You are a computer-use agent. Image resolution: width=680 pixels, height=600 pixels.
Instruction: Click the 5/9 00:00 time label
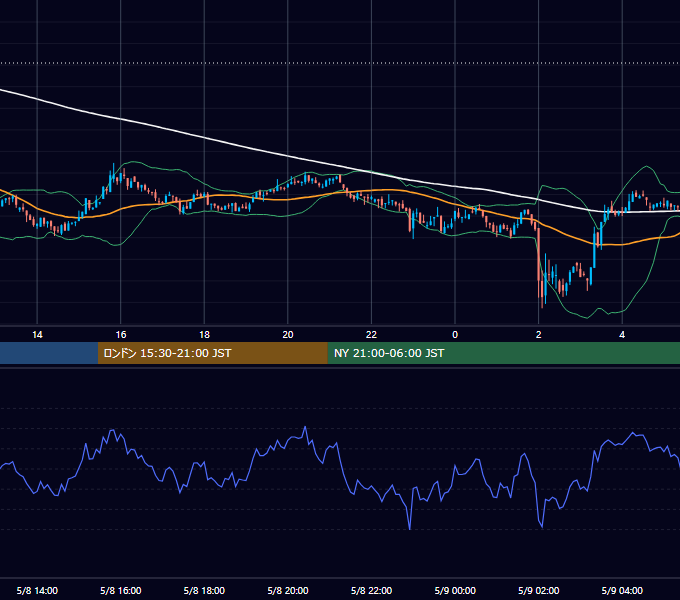(455, 590)
